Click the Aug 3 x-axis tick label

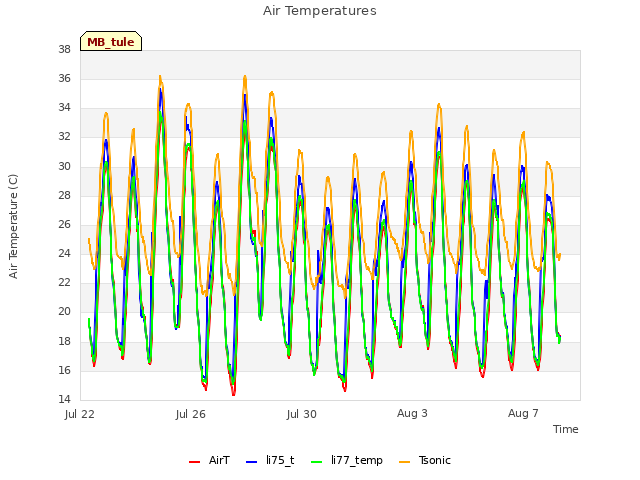[412, 413]
